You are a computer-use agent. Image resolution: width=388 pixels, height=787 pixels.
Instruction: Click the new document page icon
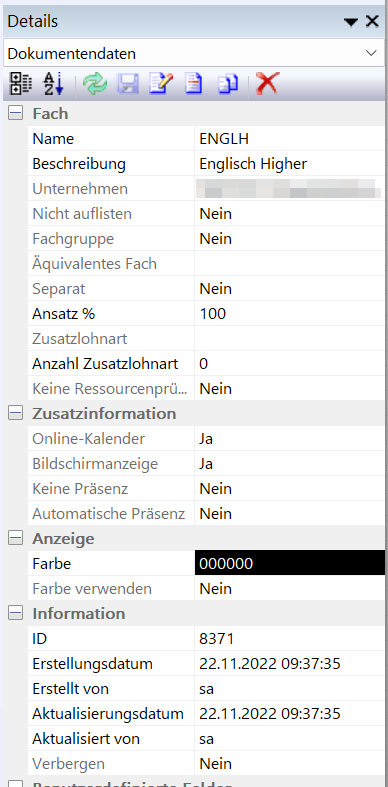coord(194,83)
